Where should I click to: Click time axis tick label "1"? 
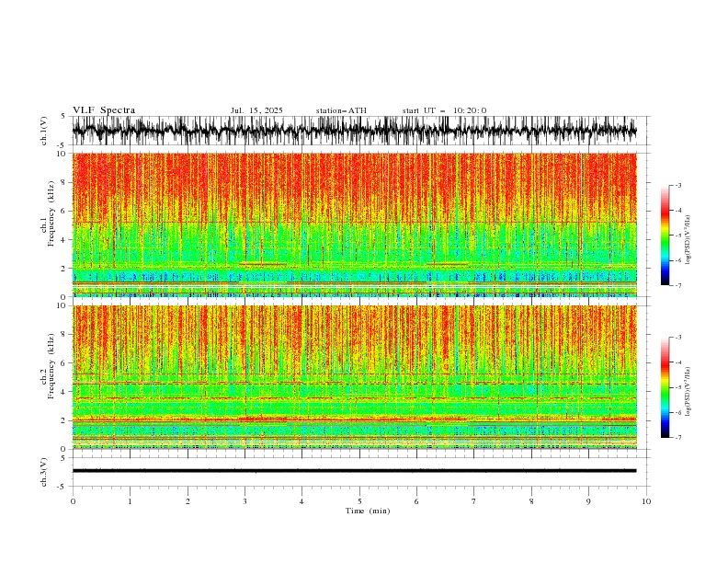click(x=130, y=501)
